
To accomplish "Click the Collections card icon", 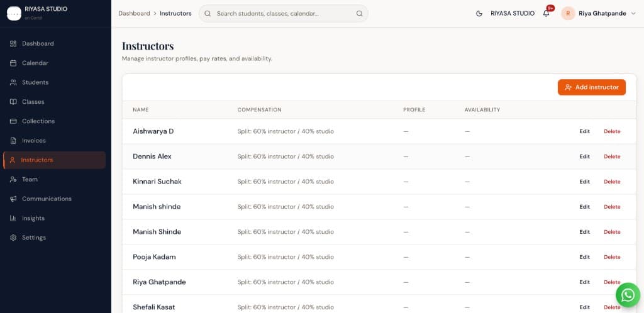I will tap(13, 121).
